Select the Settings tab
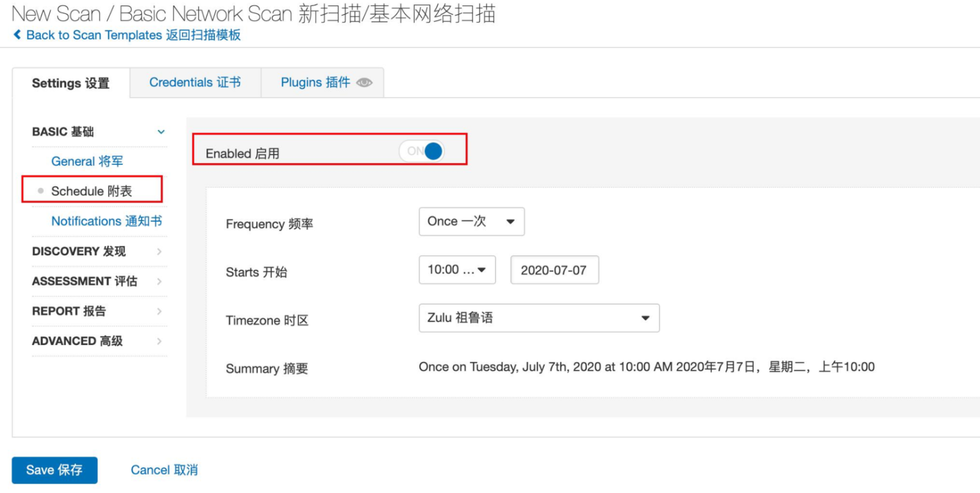The width and height of the screenshot is (980, 493). click(71, 83)
